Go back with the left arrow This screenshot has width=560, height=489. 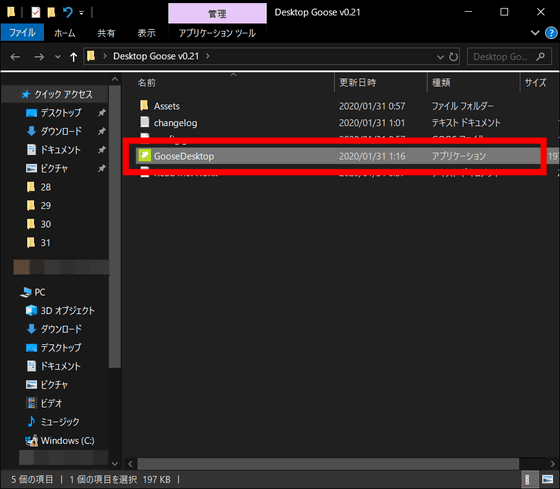click(15, 57)
